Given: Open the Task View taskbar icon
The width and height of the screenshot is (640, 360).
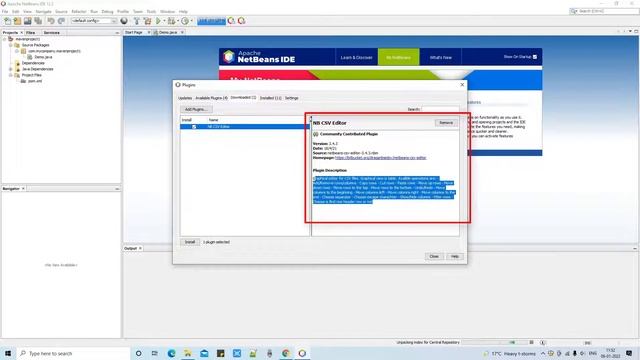Looking at the screenshot, I should (x=155, y=353).
